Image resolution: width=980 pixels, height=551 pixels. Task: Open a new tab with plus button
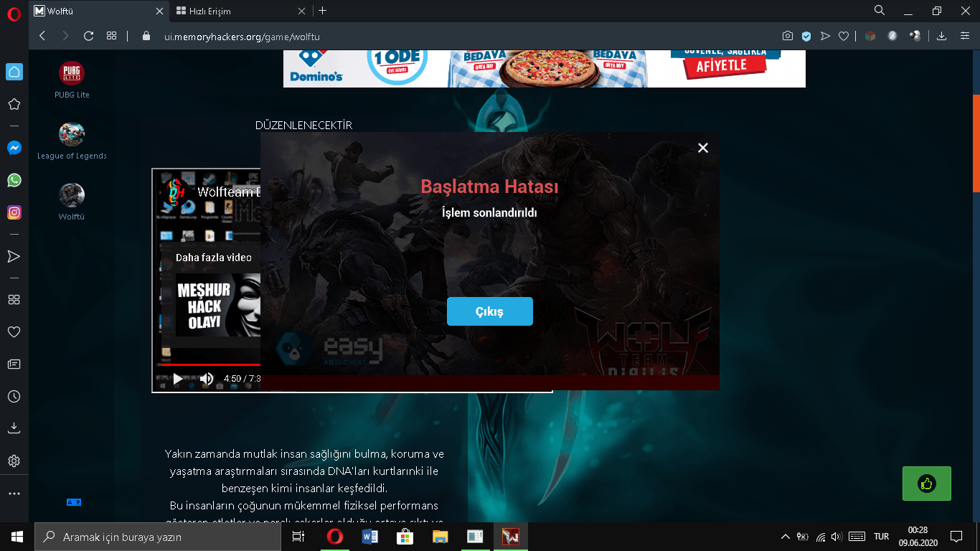coord(322,11)
